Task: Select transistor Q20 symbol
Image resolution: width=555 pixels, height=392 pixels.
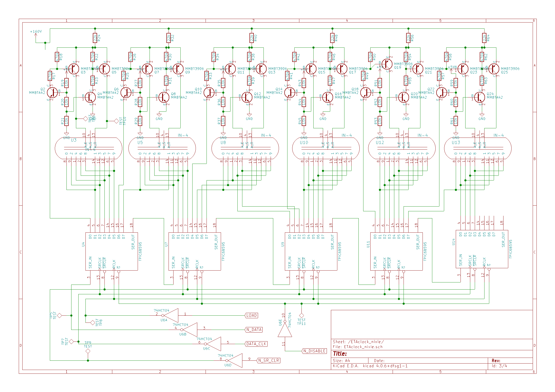Action: 404,97
